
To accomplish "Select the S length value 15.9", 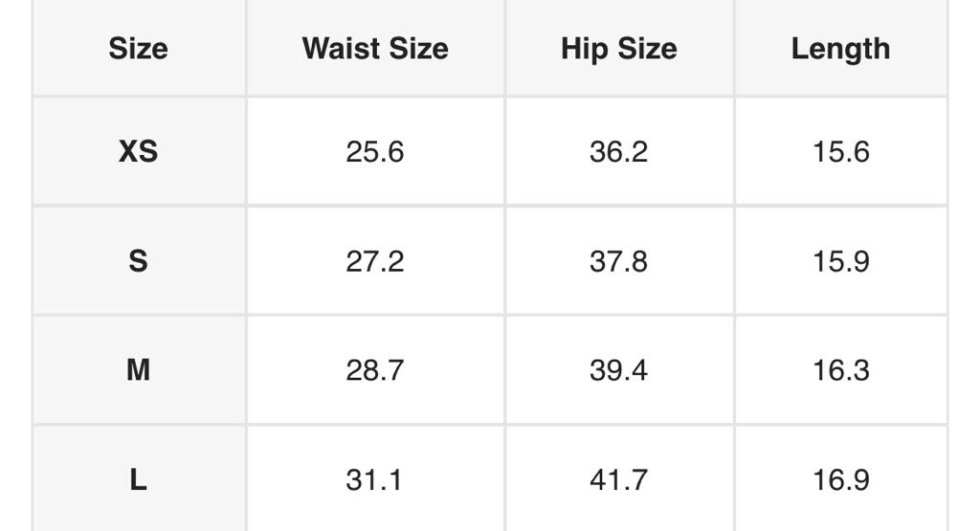I will [840, 261].
